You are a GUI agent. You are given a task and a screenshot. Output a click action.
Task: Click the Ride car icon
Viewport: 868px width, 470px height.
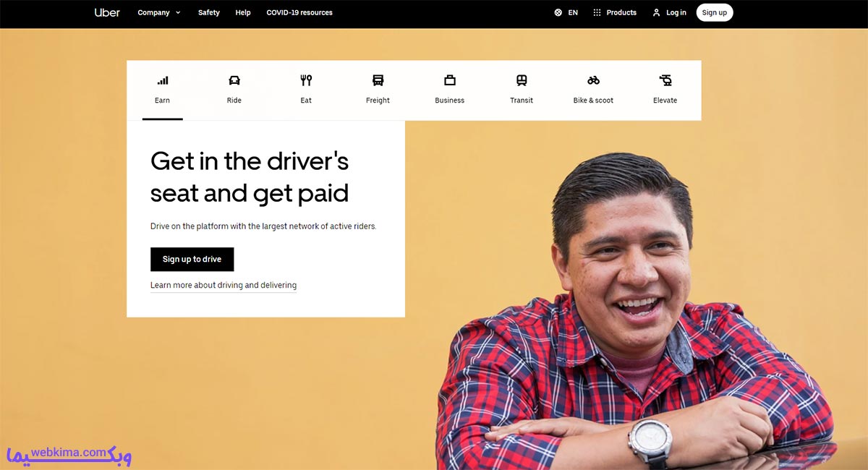(234, 80)
